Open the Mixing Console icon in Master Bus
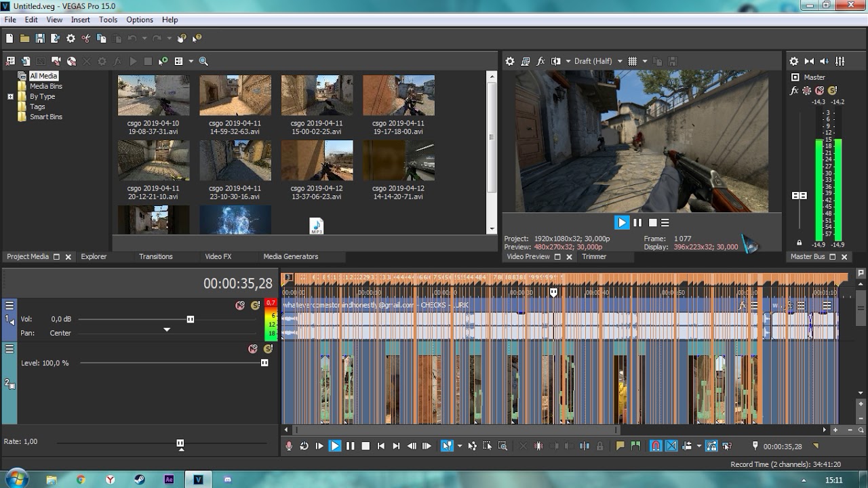 point(840,61)
